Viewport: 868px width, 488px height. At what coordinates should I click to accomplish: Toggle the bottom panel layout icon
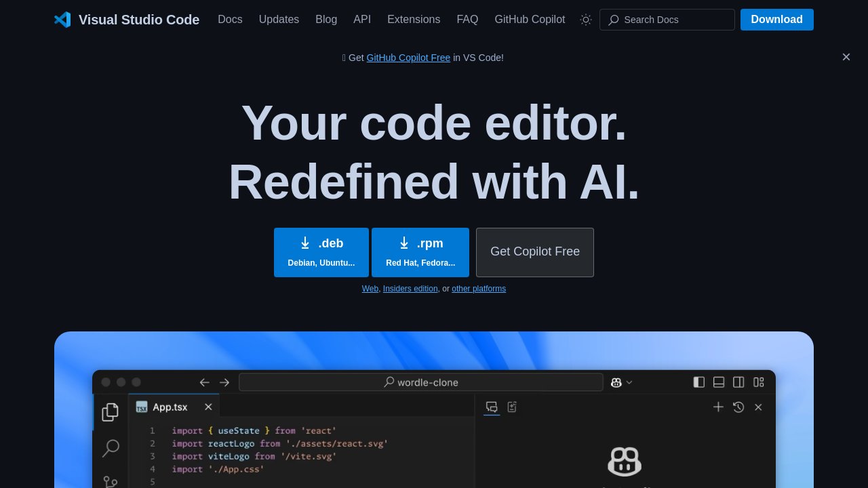point(719,382)
